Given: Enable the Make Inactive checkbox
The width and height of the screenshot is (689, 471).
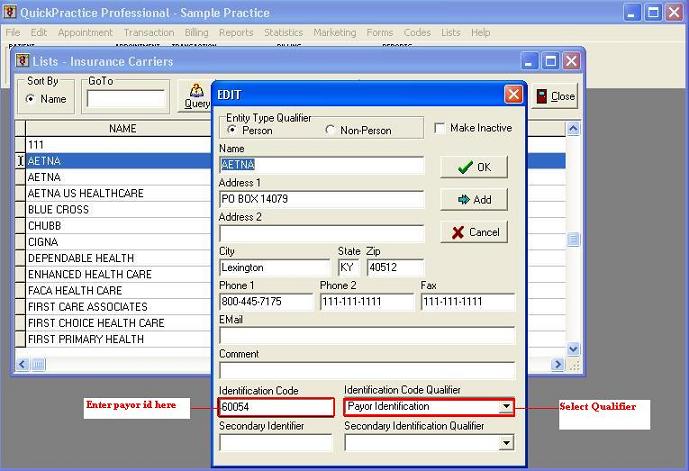Looking at the screenshot, I should tap(441, 128).
